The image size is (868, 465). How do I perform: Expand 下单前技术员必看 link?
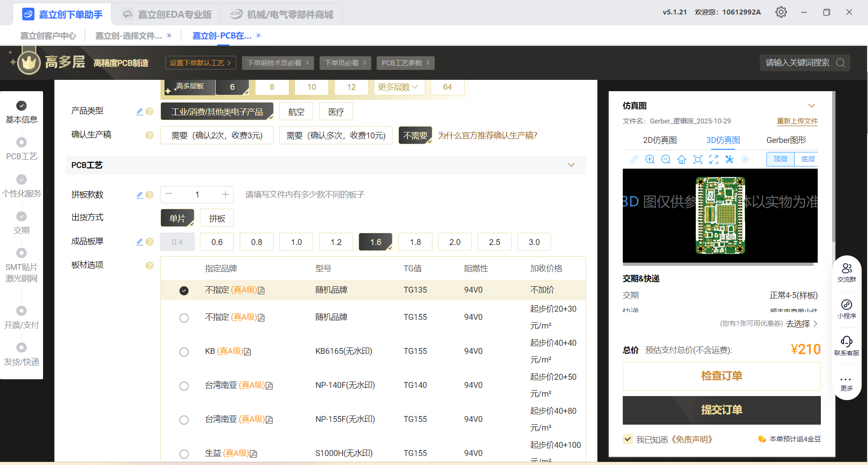pos(278,63)
